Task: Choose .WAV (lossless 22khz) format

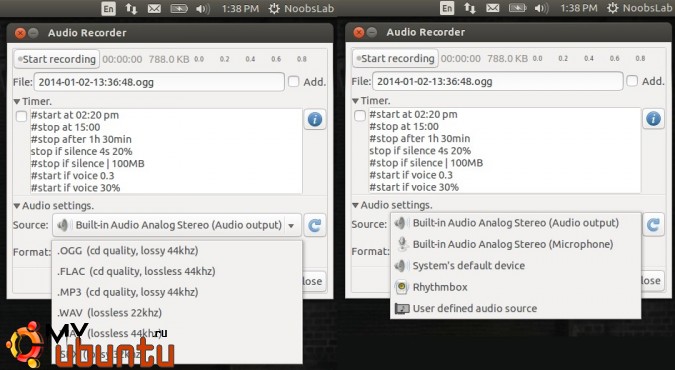Action: pos(177,313)
